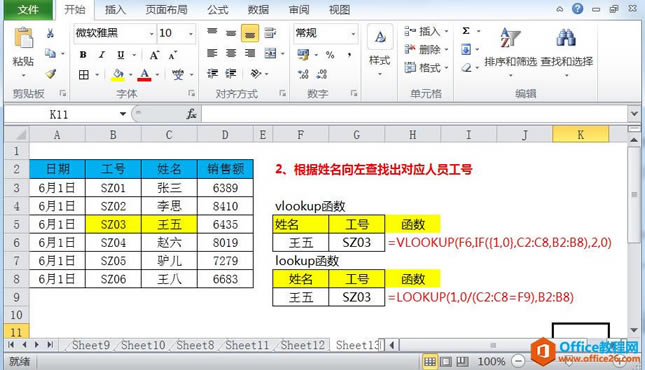Toggle Bold formatting

(x=83, y=55)
